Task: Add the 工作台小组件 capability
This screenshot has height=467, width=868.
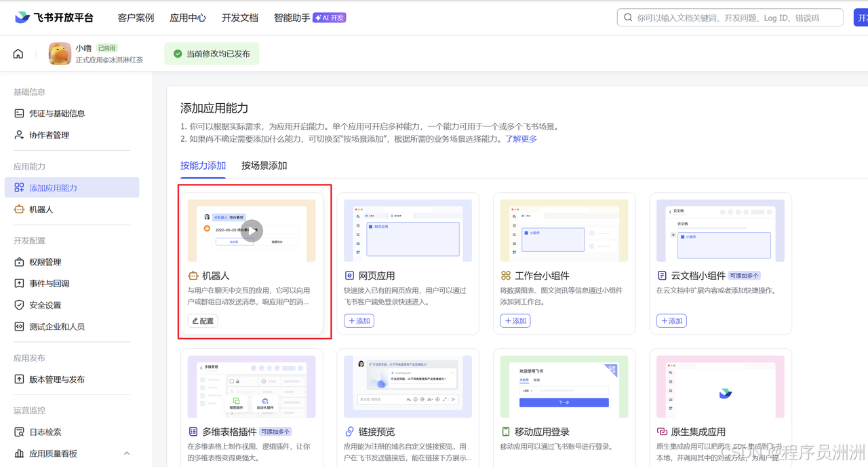Action: pos(515,321)
